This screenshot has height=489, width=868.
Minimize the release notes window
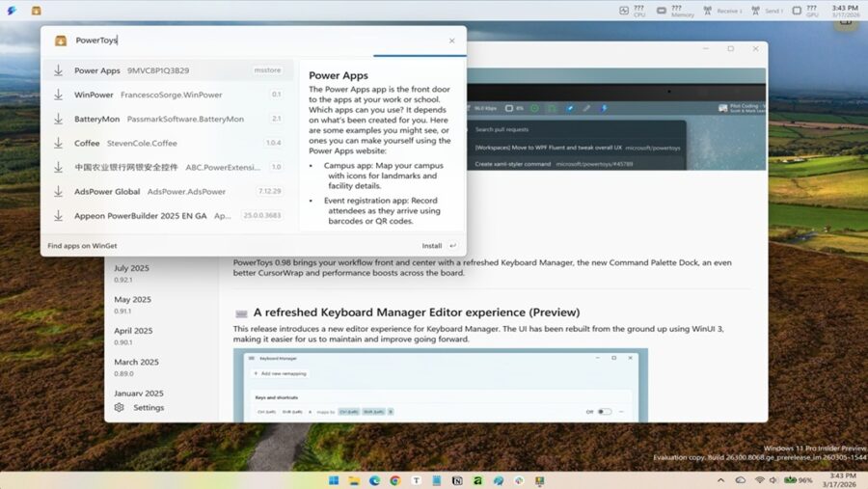tap(706, 49)
